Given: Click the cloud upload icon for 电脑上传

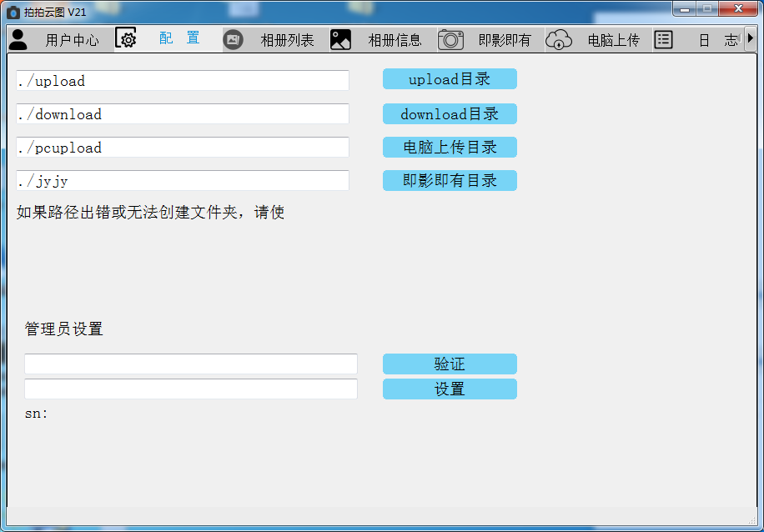Looking at the screenshot, I should (x=559, y=38).
